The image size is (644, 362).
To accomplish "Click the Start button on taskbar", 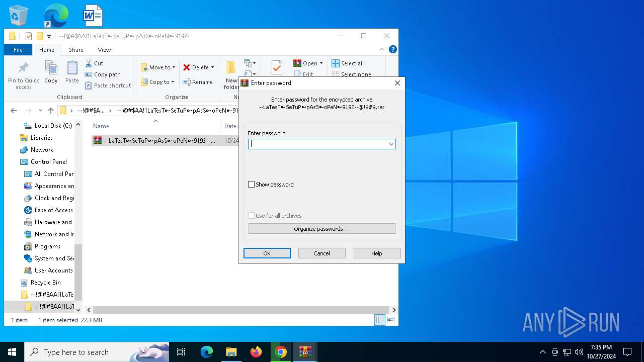I will click(x=12, y=352).
